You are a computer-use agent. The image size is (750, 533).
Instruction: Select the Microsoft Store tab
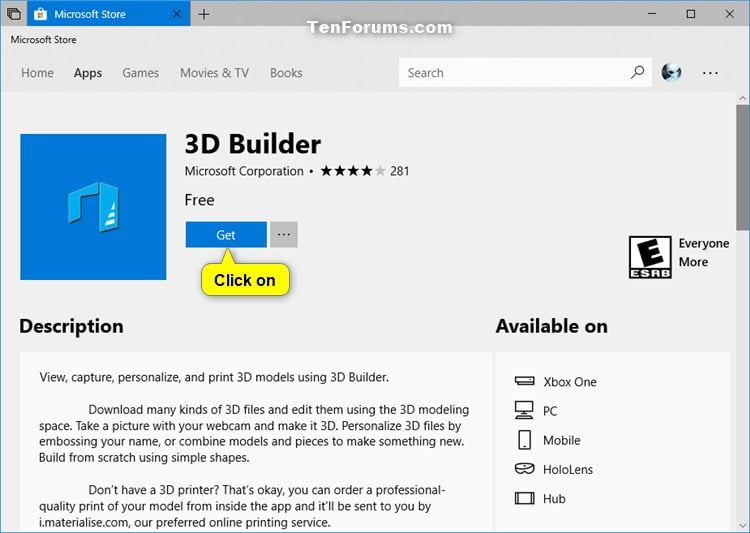tap(109, 14)
